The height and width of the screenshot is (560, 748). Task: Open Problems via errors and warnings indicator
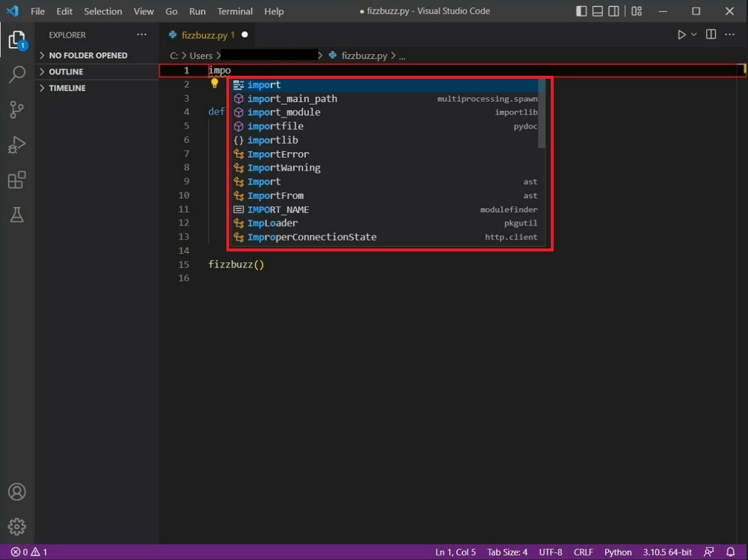(29, 552)
